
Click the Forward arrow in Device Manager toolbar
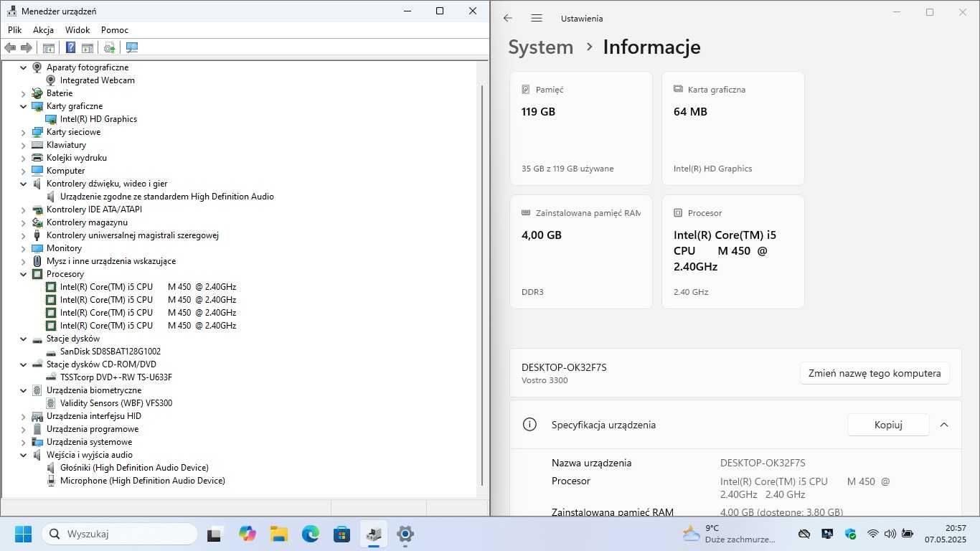tap(27, 47)
